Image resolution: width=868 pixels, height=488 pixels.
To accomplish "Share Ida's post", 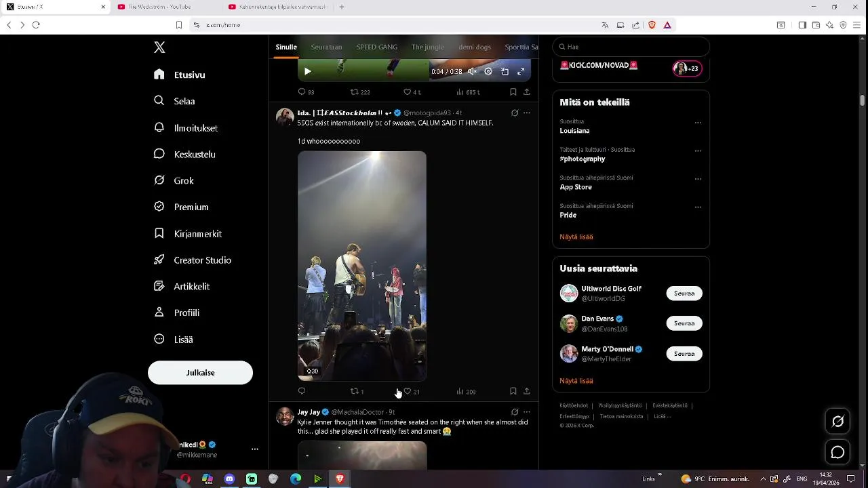I will (527, 391).
